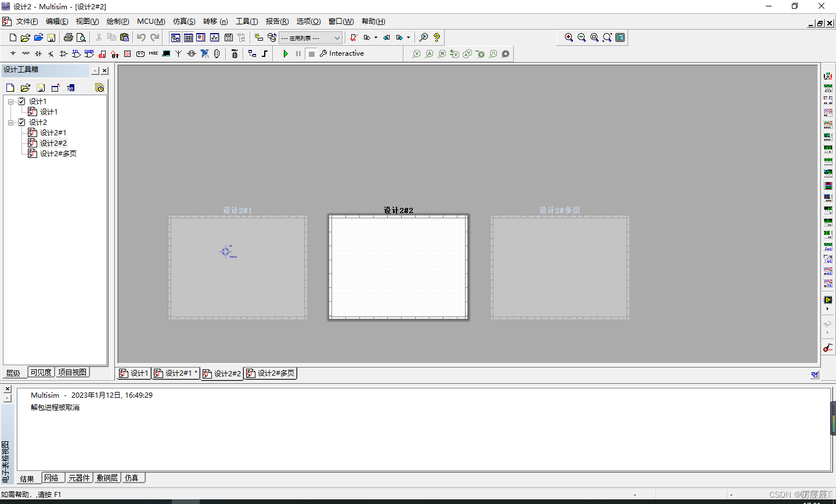
Task: Toggle the 设计2 project checkbox
Action: (21, 122)
